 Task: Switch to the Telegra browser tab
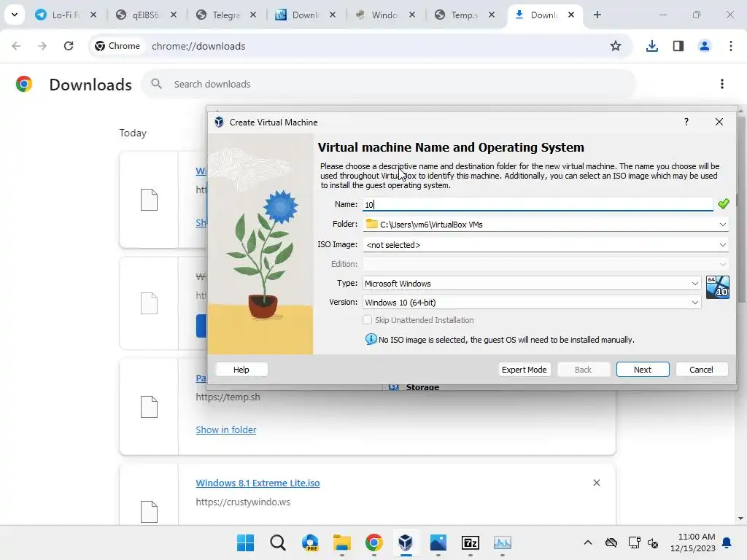[225, 15]
